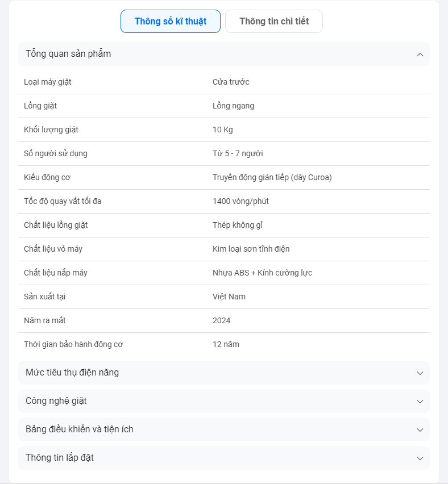Select the Từ 5 - 7 người value

(238, 153)
